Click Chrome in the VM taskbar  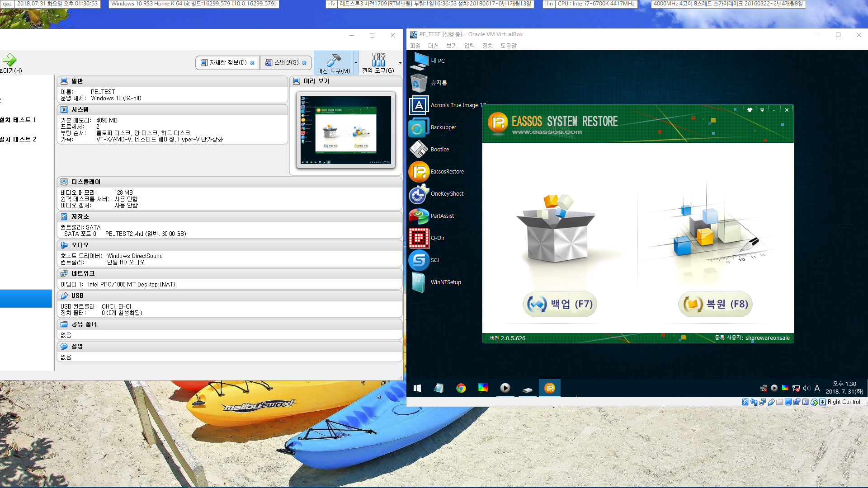(461, 388)
